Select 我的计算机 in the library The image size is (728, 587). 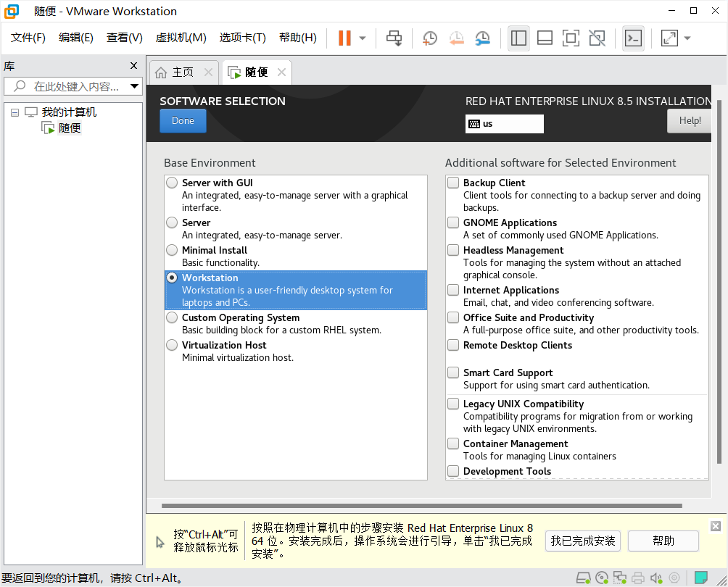pos(69,112)
